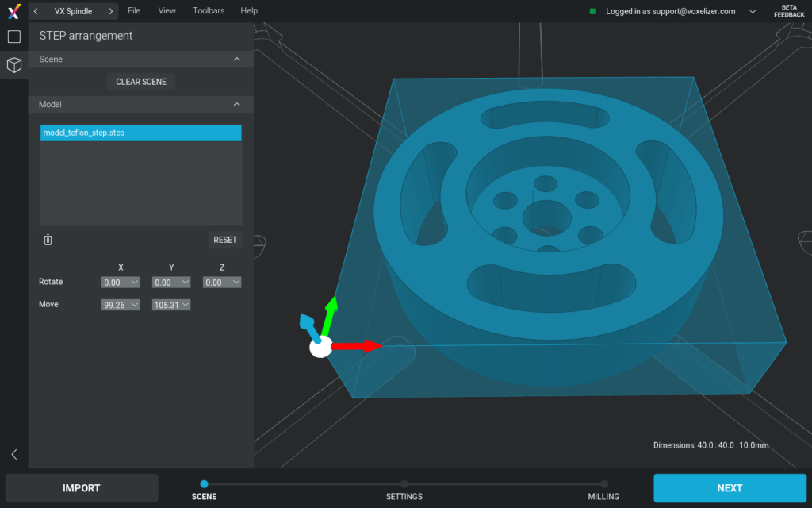This screenshot has width=812, height=508.
Task: Click the right arrow beside VX Spindle
Action: tap(110, 10)
